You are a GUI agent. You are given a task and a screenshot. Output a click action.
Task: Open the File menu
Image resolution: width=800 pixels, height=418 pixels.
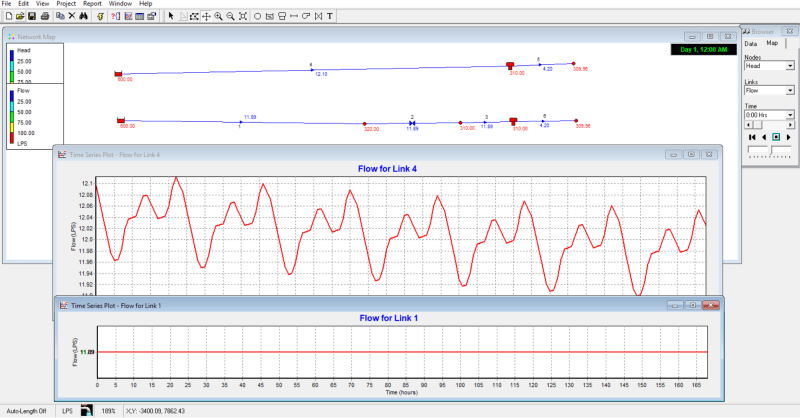[7, 4]
